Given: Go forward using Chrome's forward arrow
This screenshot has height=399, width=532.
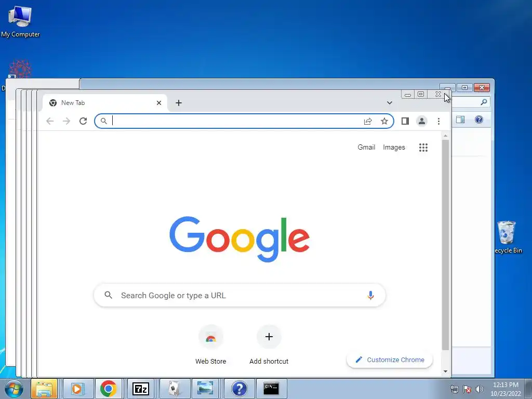Looking at the screenshot, I should click(66, 121).
